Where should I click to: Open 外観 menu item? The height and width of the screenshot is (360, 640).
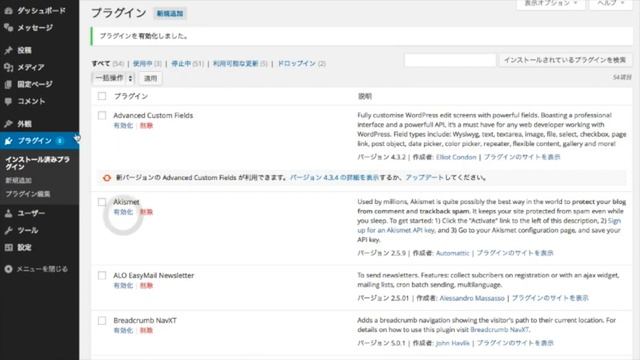(x=24, y=124)
